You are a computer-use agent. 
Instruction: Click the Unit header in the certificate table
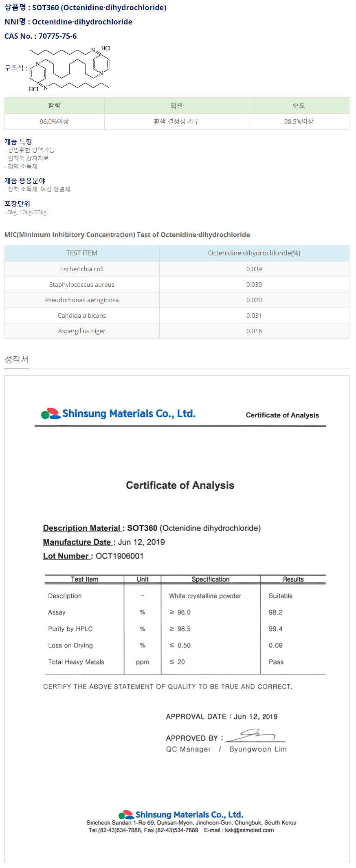coord(143,579)
